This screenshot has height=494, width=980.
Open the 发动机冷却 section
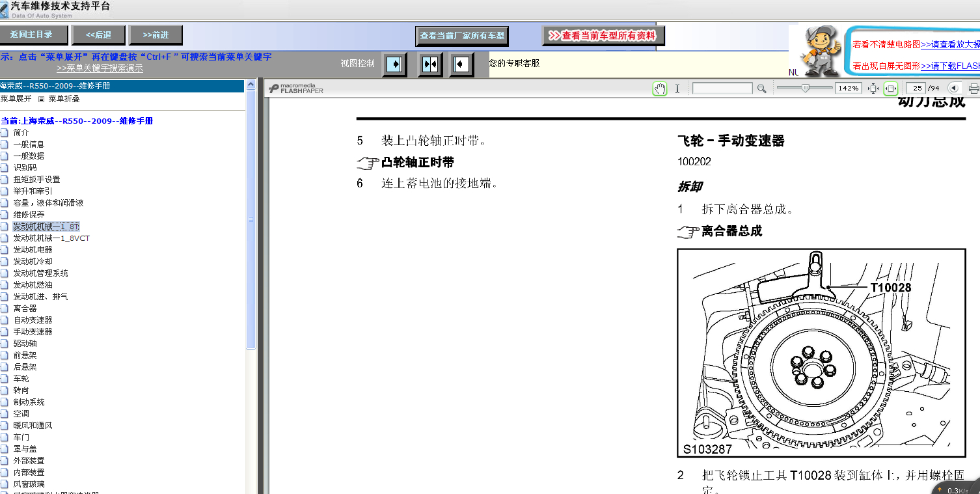pyautogui.click(x=33, y=262)
